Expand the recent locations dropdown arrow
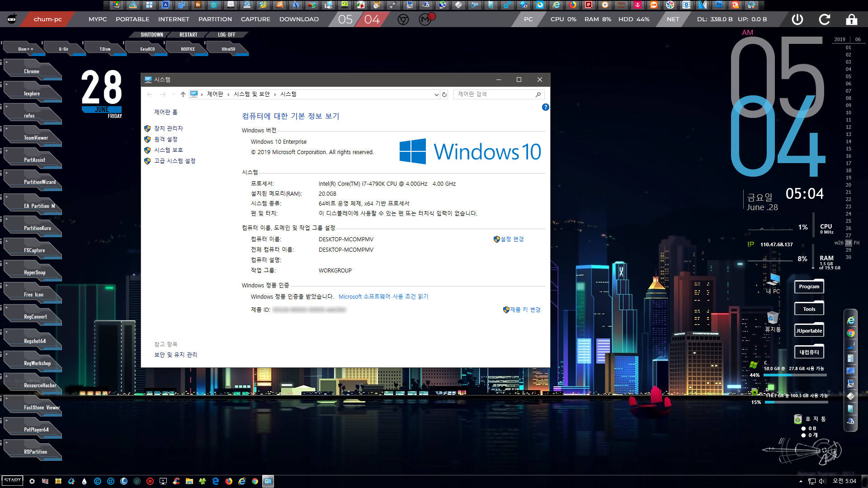Image resolution: width=868 pixels, height=488 pixels. 174,94
